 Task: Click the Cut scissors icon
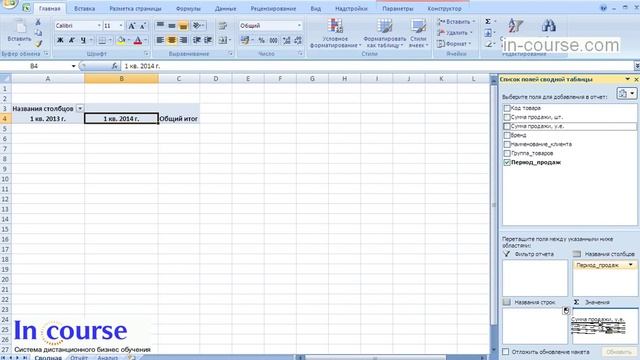pyautogui.click(x=38, y=22)
